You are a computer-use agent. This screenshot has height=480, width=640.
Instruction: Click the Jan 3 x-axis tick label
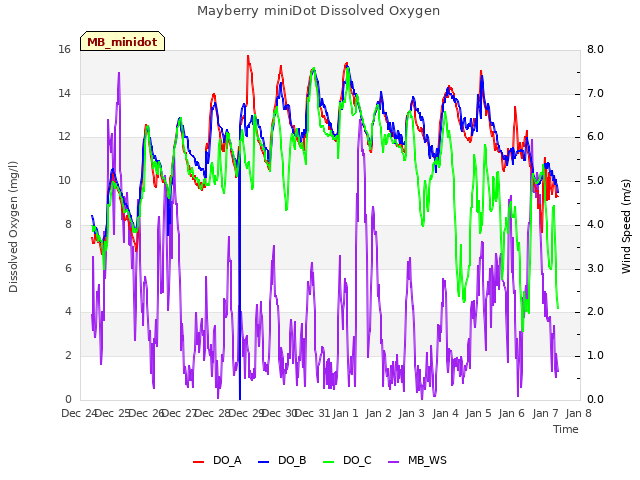411,413
